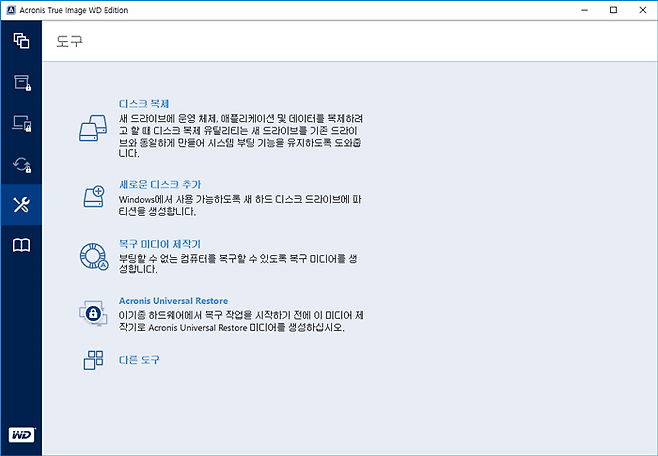Maximize the Acronis True Image window
The width and height of the screenshot is (658, 456).
(614, 10)
